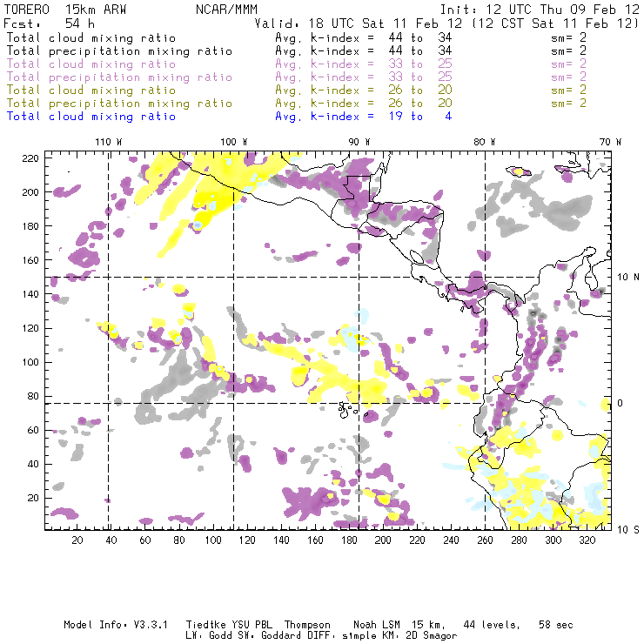Click the '120' tick on the vertical axis

tap(30, 328)
